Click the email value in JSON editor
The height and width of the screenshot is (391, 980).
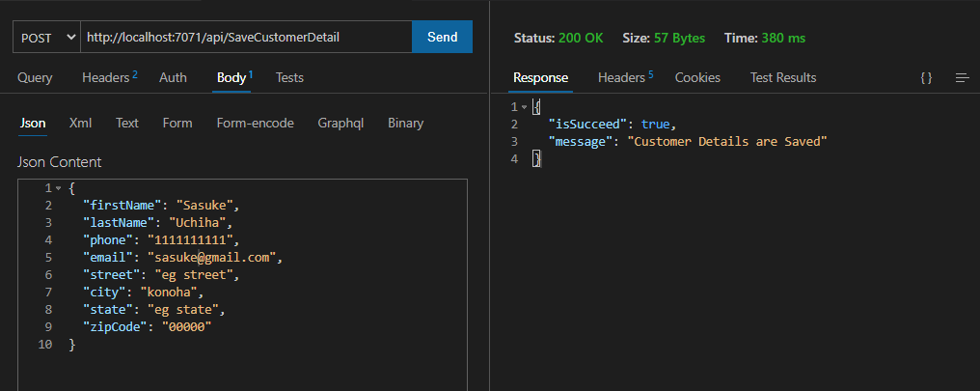pos(212,258)
